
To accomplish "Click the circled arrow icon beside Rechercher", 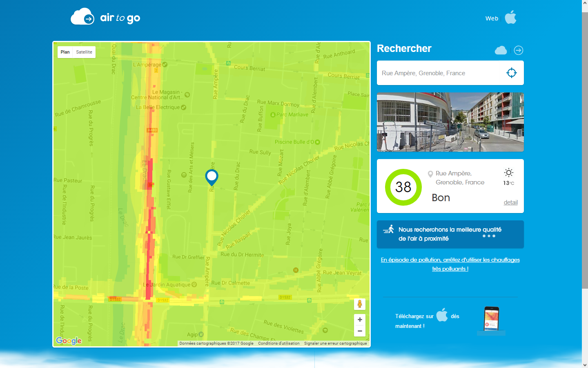I will (x=519, y=50).
